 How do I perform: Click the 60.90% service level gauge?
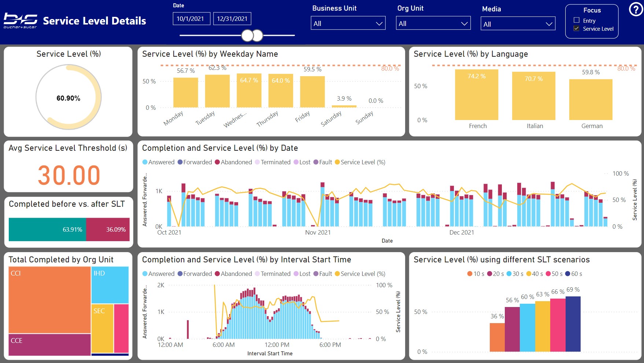[69, 97]
